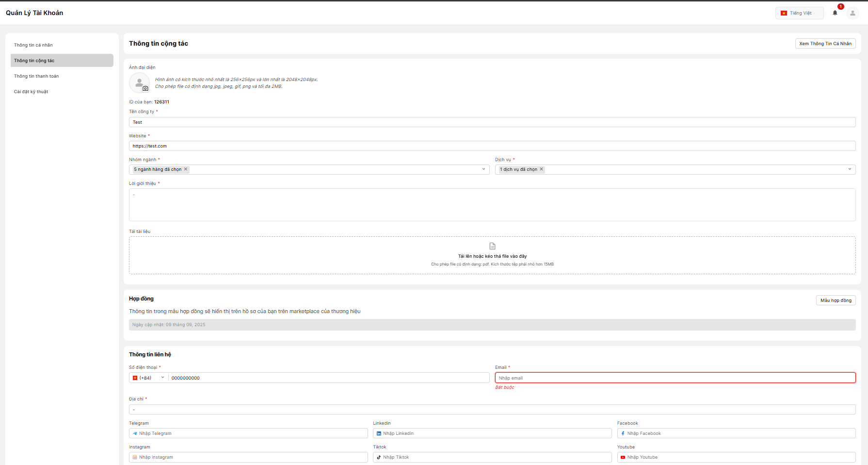Click the Vietnam flag in language selector
The height and width of the screenshot is (465, 868).
[x=784, y=13]
